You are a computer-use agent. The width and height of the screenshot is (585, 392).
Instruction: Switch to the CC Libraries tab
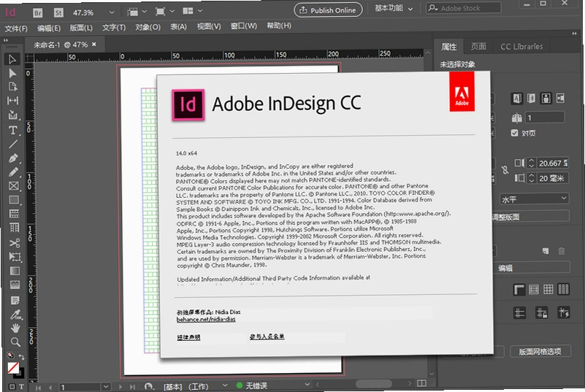[521, 47]
